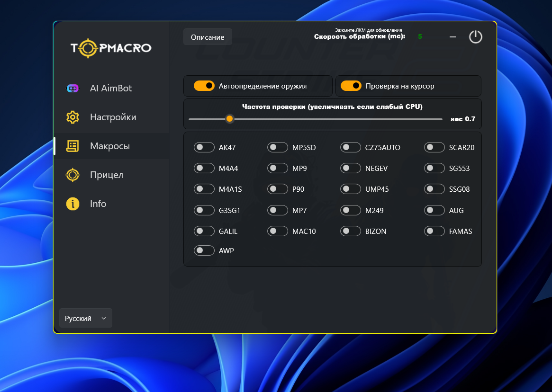Click the green processing speed value 5
This screenshot has width=552, height=392.
tap(420, 36)
